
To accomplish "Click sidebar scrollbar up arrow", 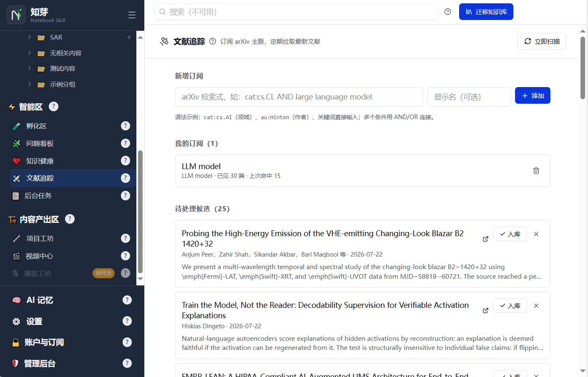I will (x=141, y=37).
